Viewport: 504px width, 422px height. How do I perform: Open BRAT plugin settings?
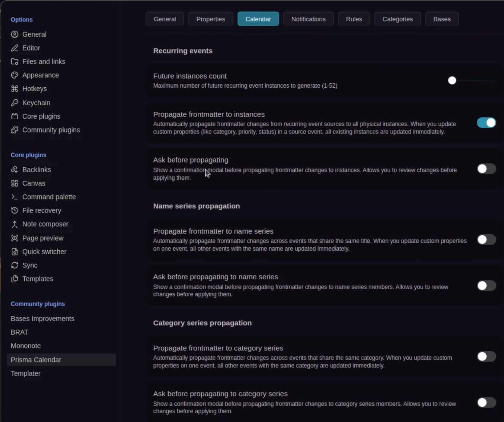[x=20, y=333]
